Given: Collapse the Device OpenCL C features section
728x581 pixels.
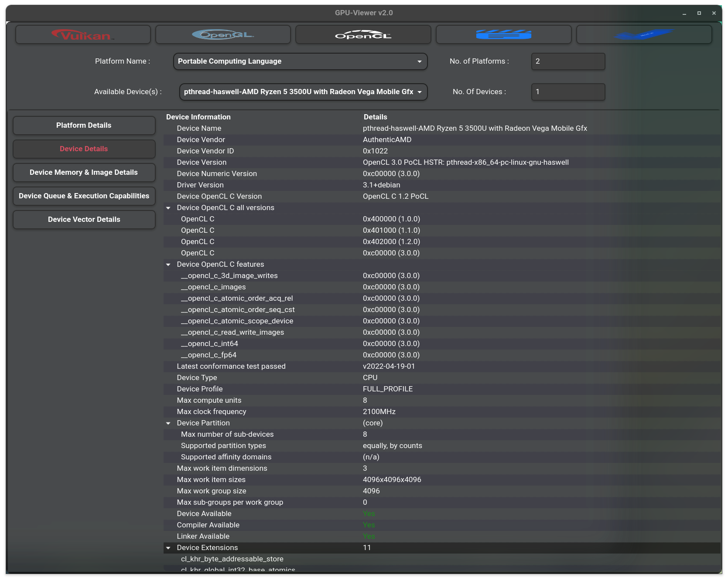Looking at the screenshot, I should coord(168,265).
